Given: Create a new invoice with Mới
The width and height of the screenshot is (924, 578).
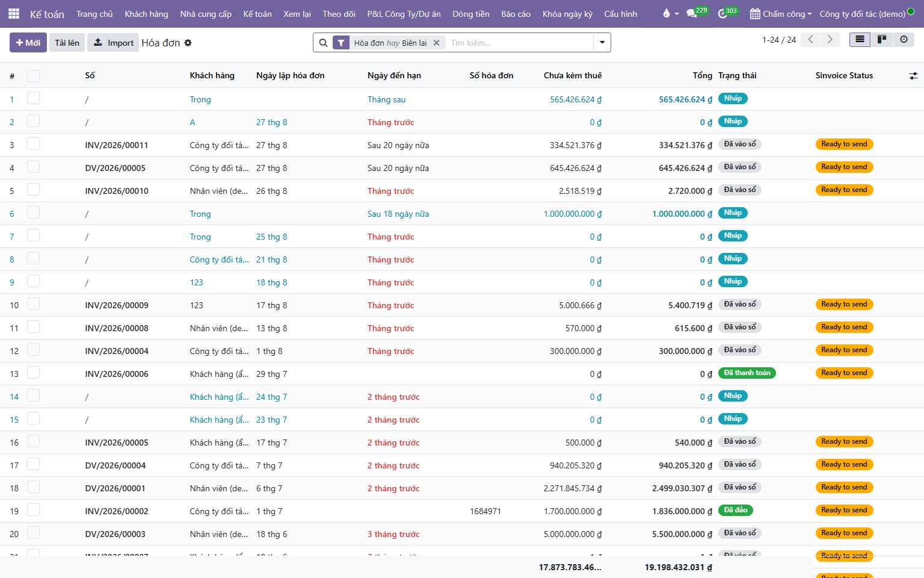Looking at the screenshot, I should [x=28, y=43].
